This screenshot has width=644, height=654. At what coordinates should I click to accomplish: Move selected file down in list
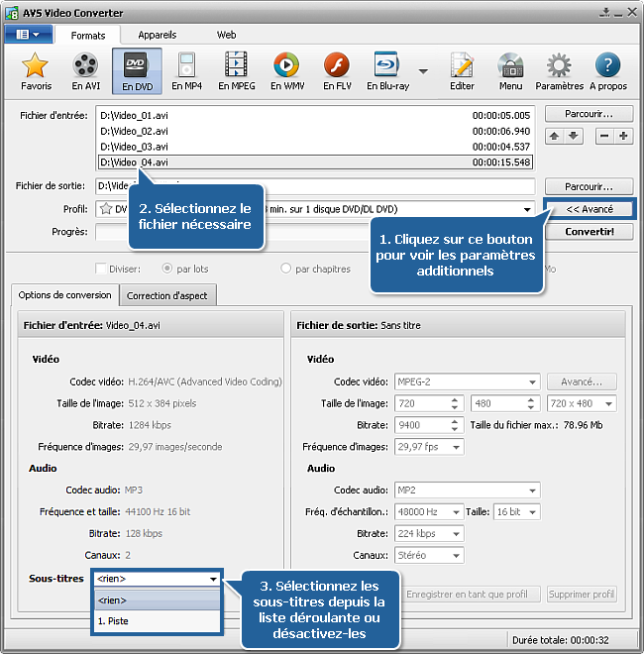(x=574, y=136)
